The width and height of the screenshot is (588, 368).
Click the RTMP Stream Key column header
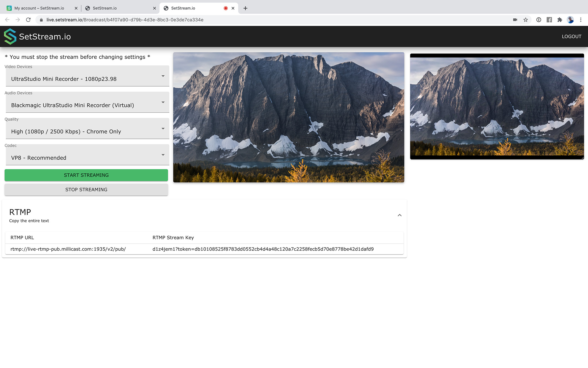173,237
